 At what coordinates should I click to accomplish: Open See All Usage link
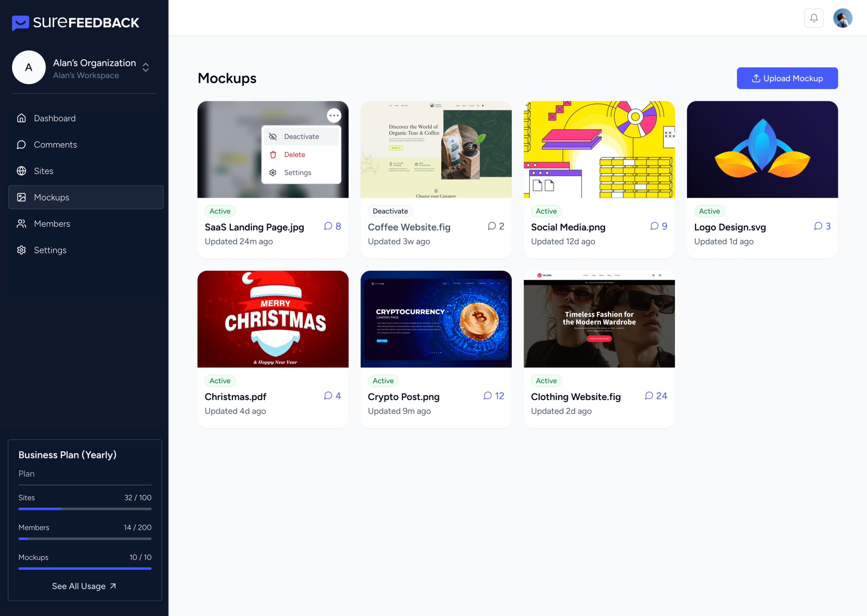pyautogui.click(x=84, y=586)
